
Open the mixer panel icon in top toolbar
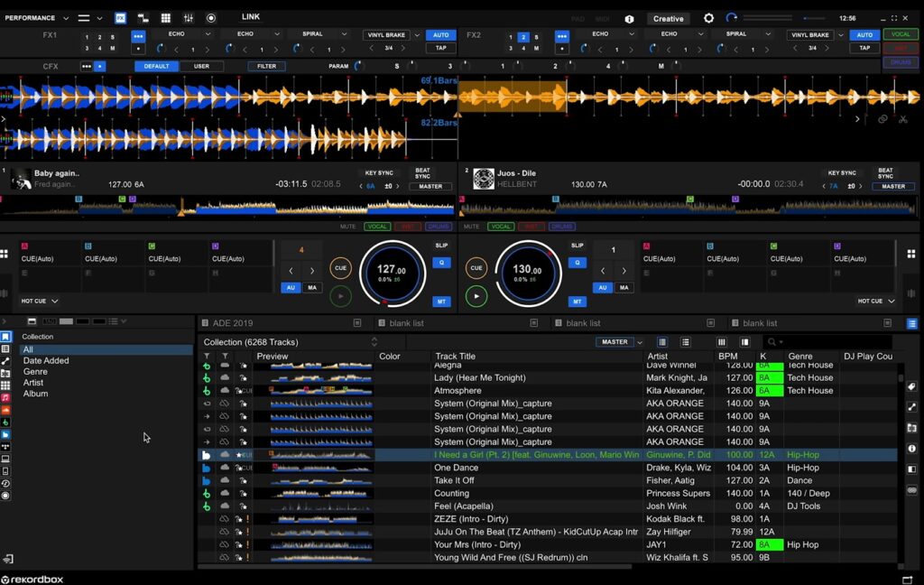(x=189, y=18)
